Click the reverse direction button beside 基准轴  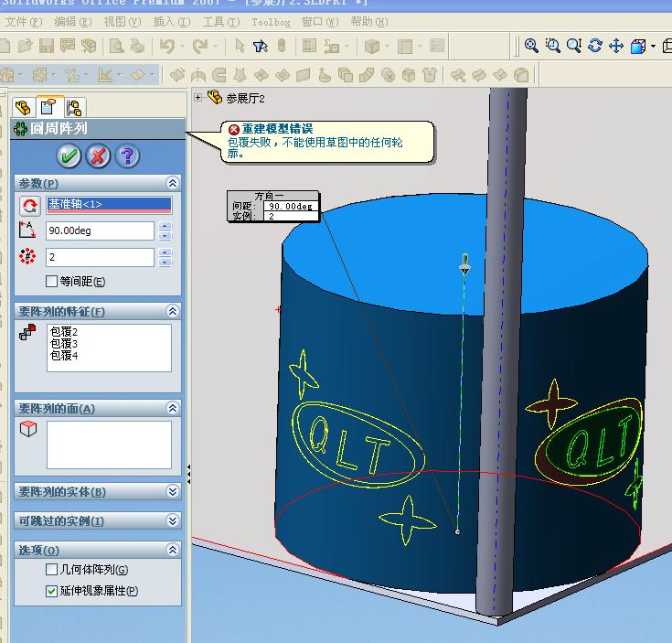pos(29,206)
